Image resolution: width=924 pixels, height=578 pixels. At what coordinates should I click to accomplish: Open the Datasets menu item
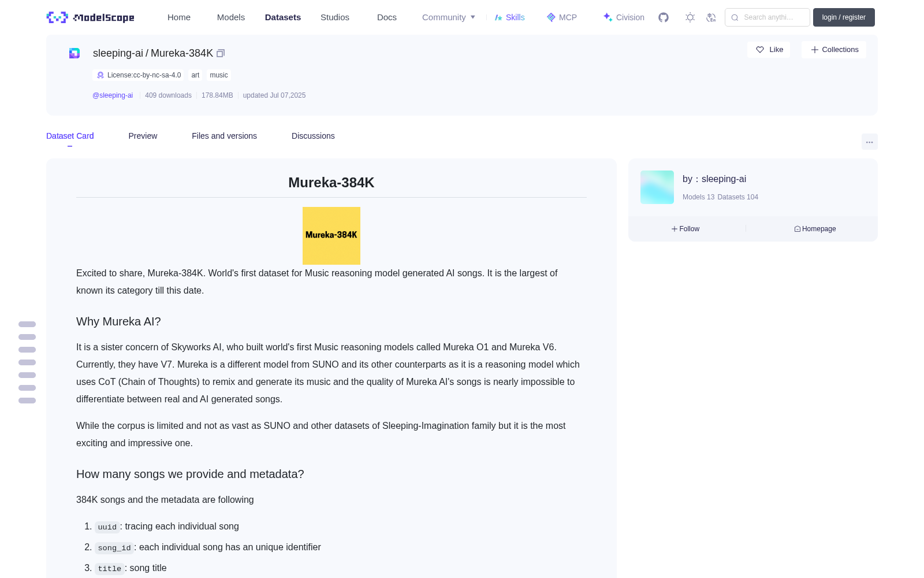click(283, 17)
